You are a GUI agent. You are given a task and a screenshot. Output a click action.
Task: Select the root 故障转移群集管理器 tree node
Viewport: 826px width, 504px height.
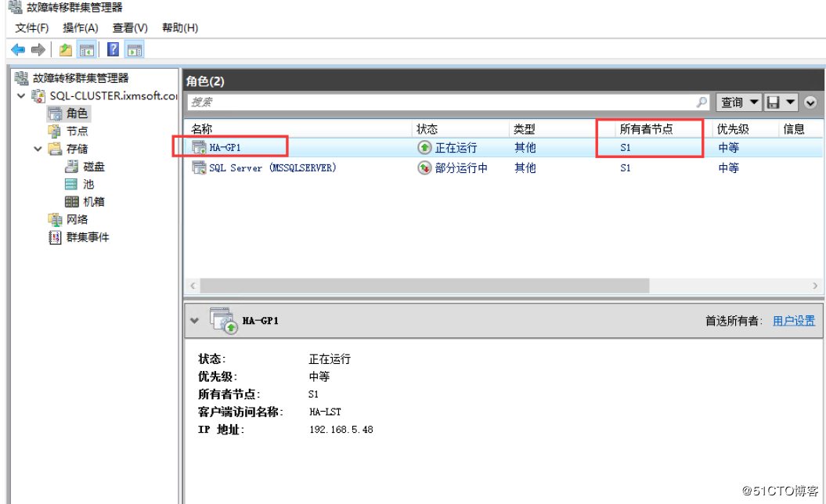(81, 78)
